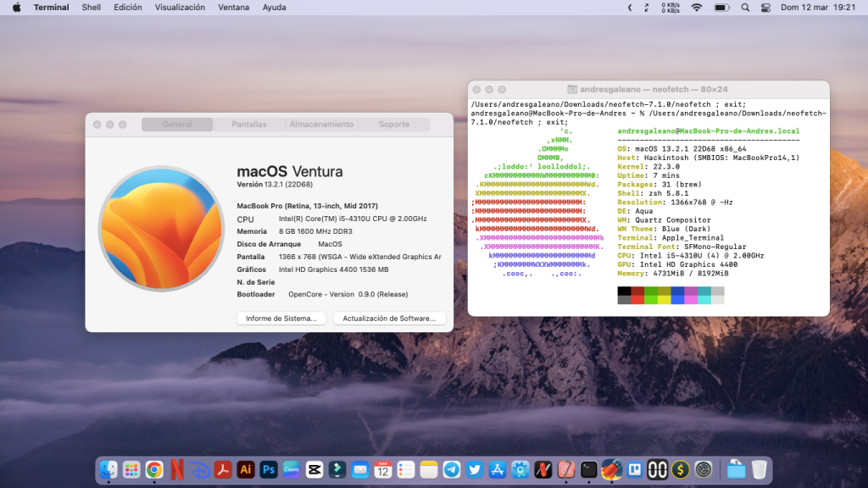Switch to the Almacenamiento tab
The width and height of the screenshot is (868, 488).
321,125
